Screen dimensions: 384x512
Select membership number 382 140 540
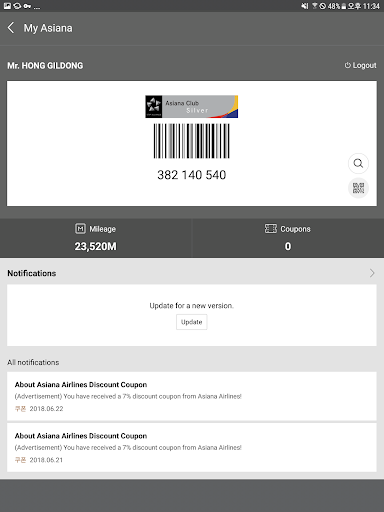pyautogui.click(x=192, y=175)
